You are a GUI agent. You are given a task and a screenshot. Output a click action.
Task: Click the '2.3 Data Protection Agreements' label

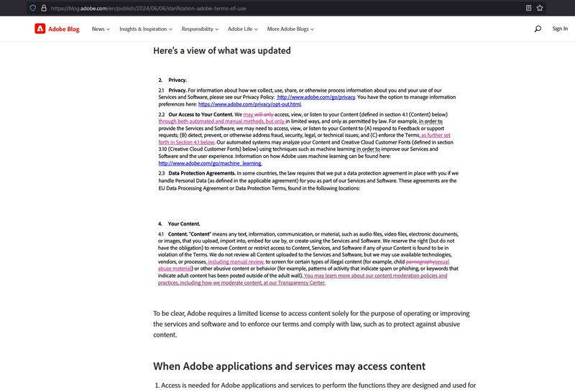(x=197, y=173)
